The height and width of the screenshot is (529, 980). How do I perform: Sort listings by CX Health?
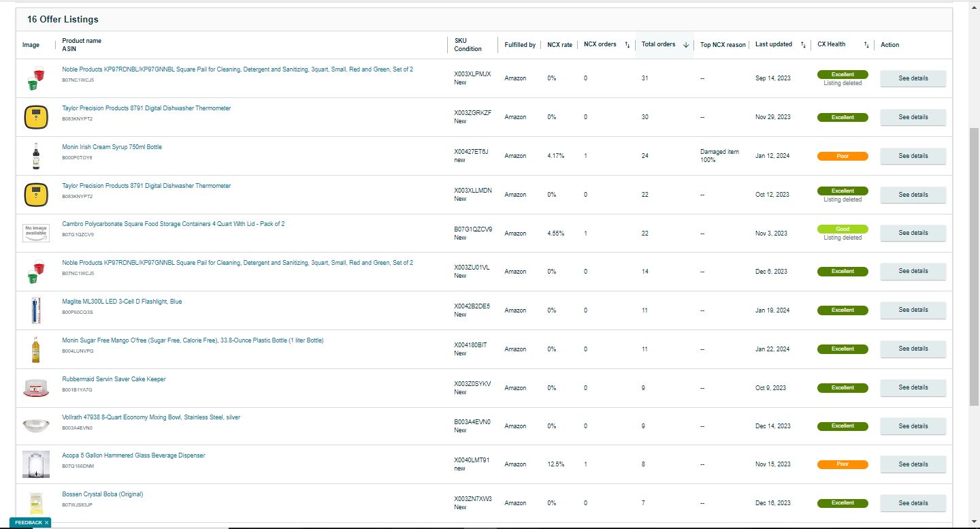866,45
